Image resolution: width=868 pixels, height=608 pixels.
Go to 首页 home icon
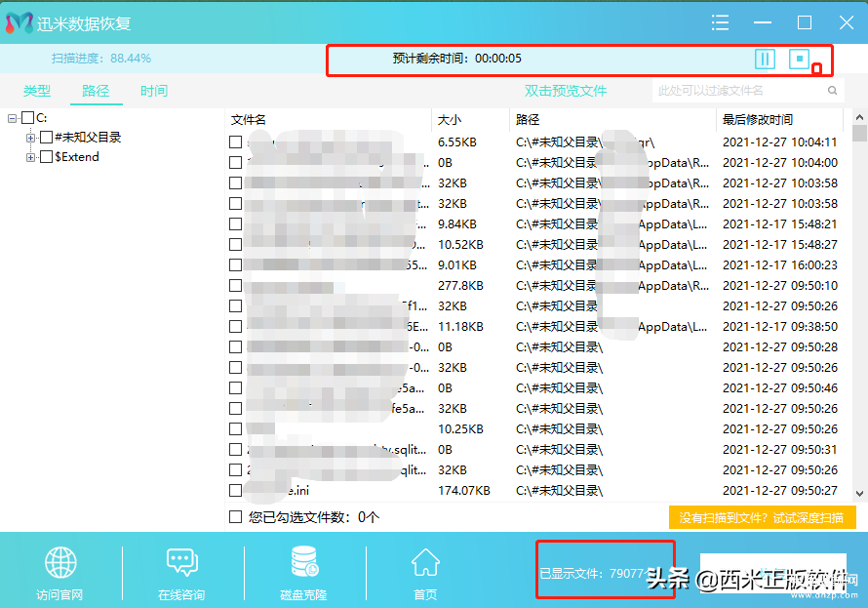(x=425, y=562)
